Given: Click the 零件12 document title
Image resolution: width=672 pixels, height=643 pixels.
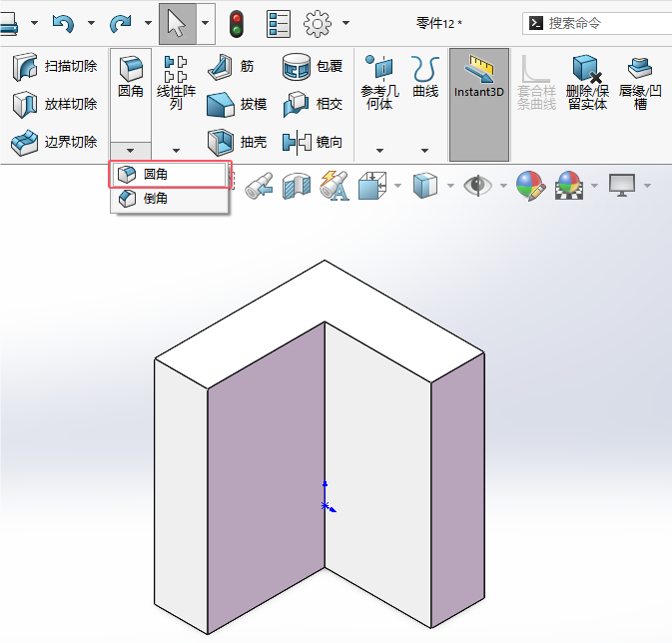Looking at the screenshot, I should point(439,23).
